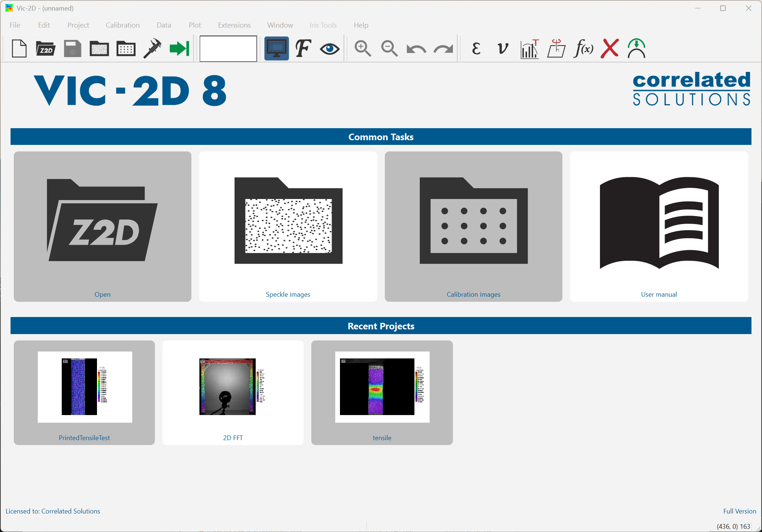Click the red X delete icon
The width and height of the screenshot is (762, 532).
coord(610,48)
